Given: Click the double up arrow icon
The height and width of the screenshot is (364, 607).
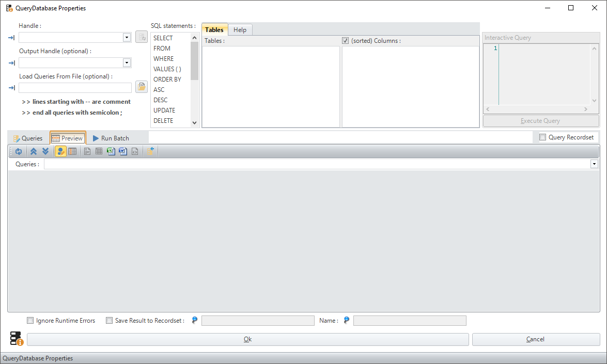Looking at the screenshot, I should [x=34, y=151].
